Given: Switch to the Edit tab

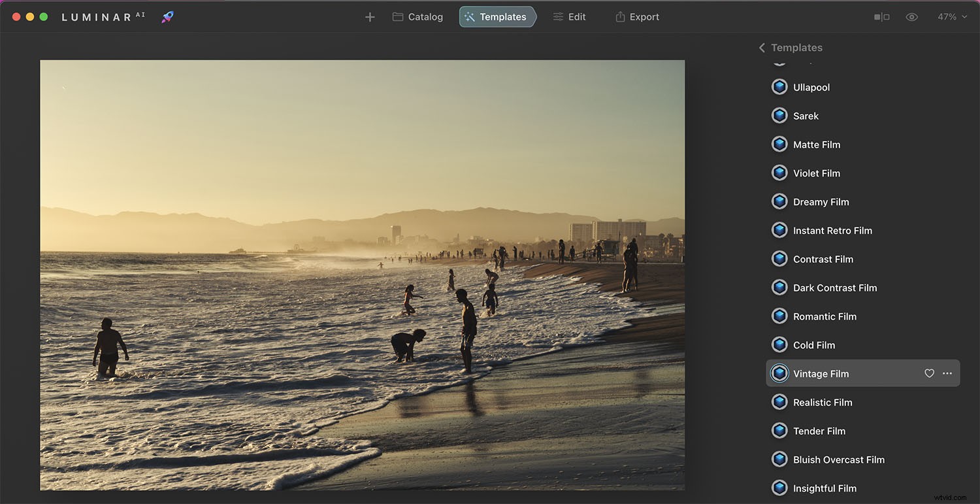Looking at the screenshot, I should (x=568, y=16).
